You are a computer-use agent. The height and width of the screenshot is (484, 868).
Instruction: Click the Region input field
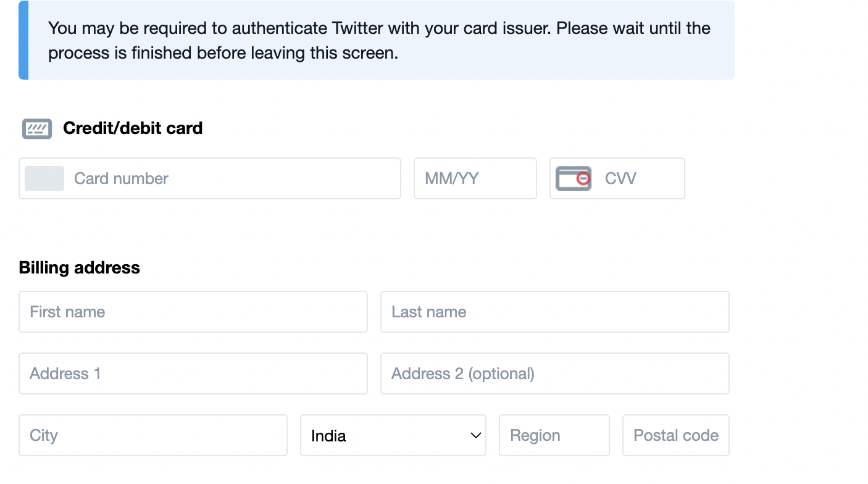point(554,435)
